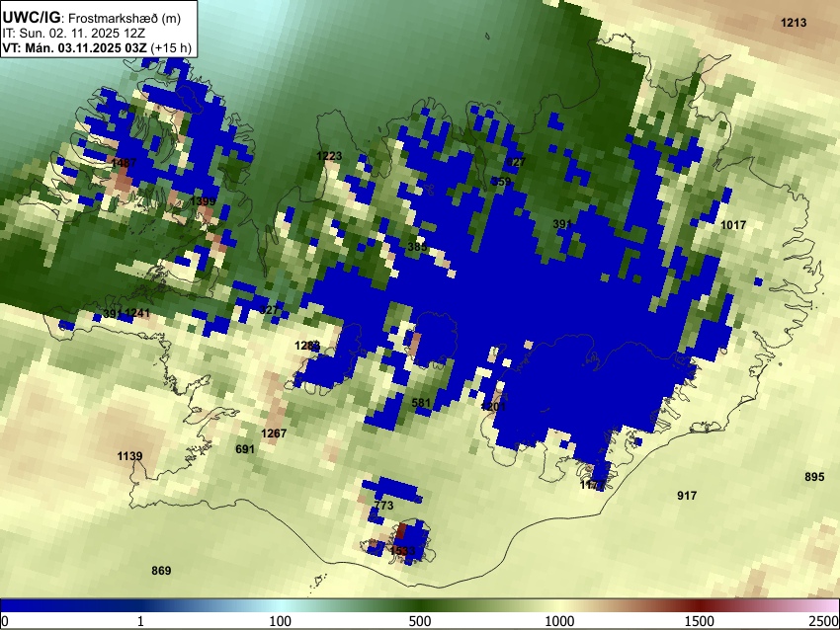Screen dimensions: 840x630
Task: Click the color scale tick label 1
Action: coord(140,621)
